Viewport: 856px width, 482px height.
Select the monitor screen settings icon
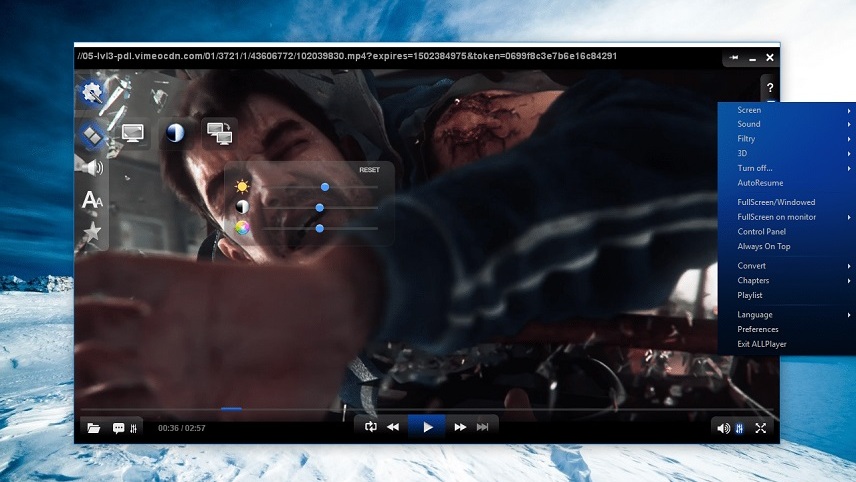(133, 133)
